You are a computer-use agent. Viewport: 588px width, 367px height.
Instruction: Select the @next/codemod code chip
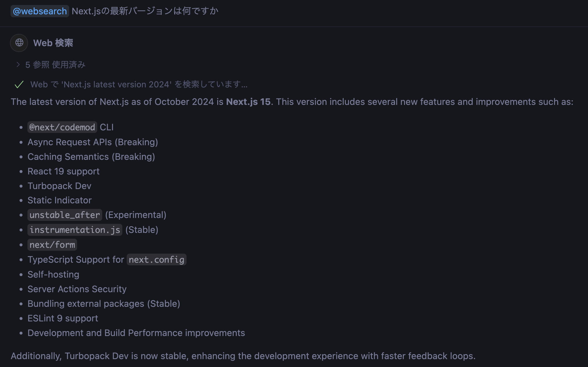point(62,127)
